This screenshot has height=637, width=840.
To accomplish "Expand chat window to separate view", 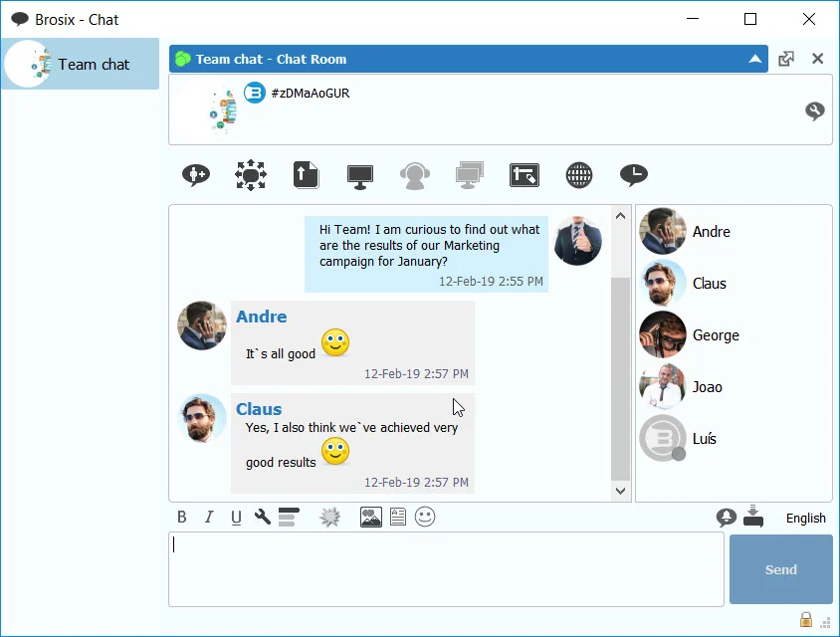I will point(786,58).
